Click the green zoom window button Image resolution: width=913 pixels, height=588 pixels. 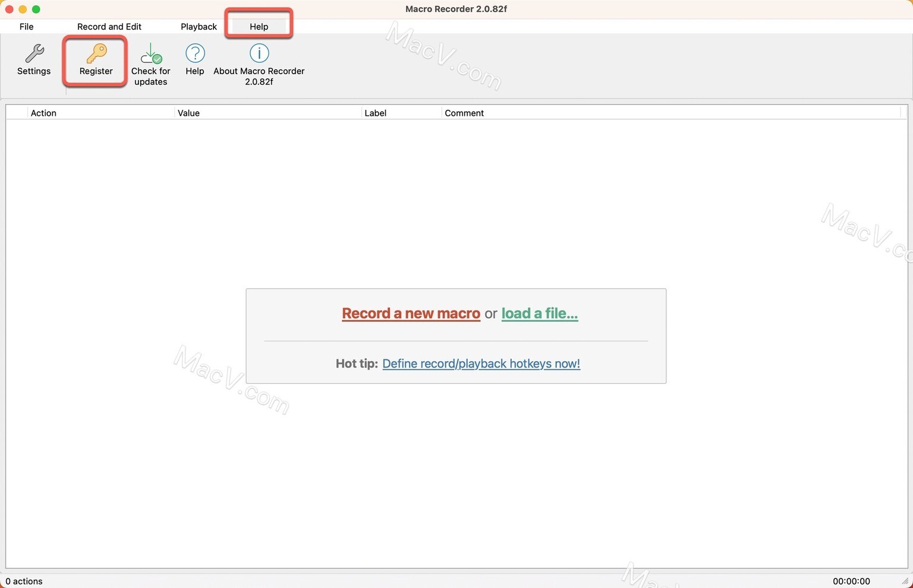click(x=36, y=9)
